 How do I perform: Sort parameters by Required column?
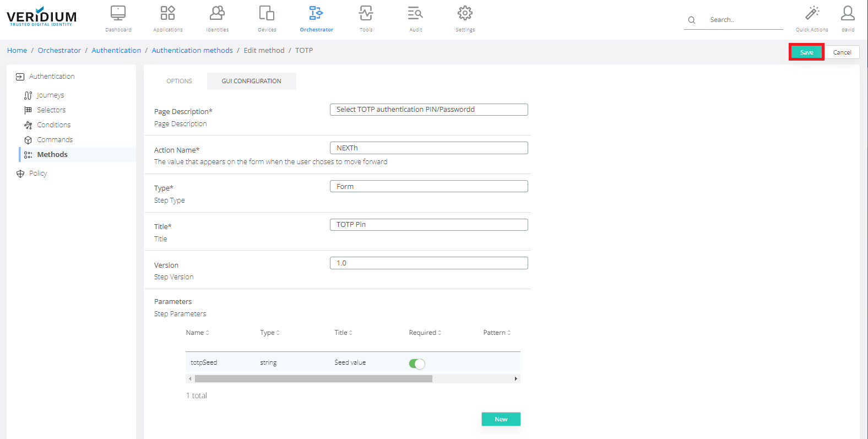[x=425, y=333]
